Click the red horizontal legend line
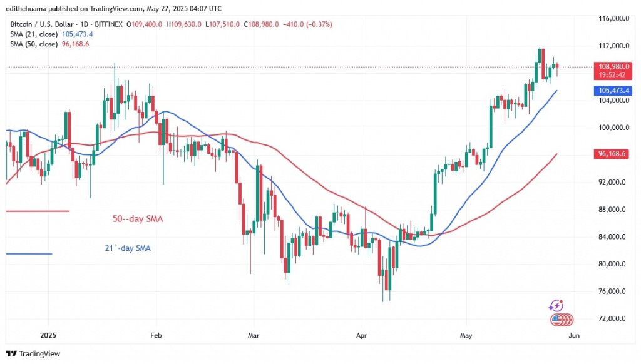This screenshot has width=641, height=364. pyautogui.click(x=37, y=211)
